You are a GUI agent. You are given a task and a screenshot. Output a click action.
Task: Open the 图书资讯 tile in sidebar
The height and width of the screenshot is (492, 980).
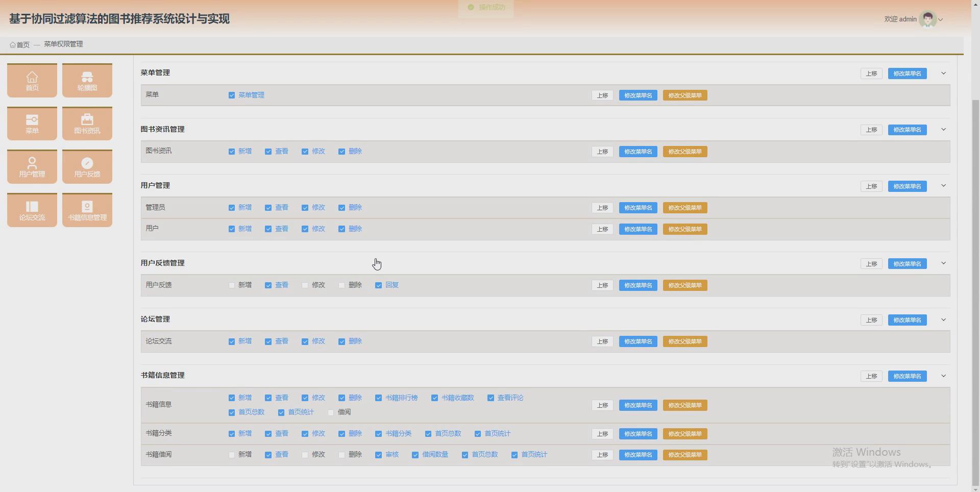point(87,124)
